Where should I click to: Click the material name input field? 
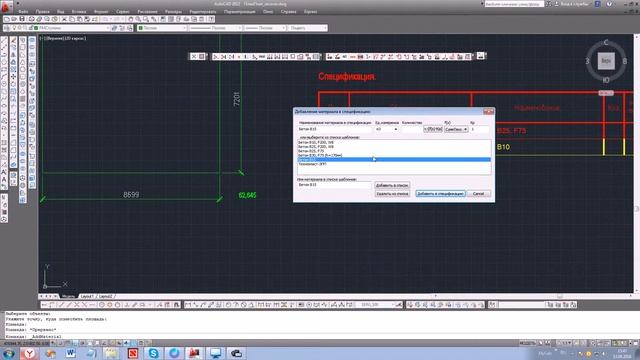click(335, 129)
